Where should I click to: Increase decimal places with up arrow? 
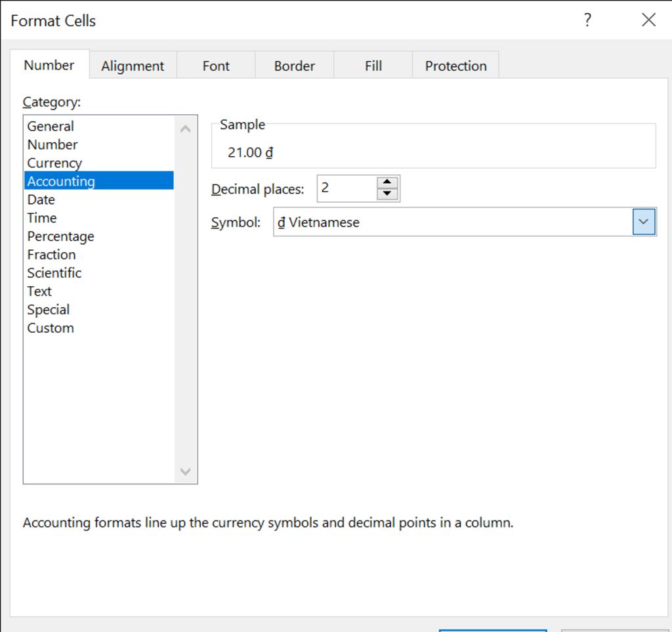coord(388,182)
